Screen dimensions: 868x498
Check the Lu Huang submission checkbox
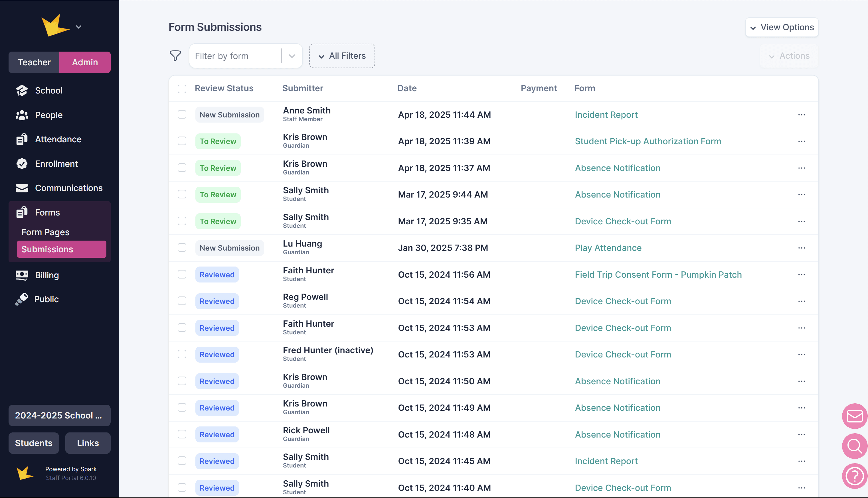(x=182, y=248)
